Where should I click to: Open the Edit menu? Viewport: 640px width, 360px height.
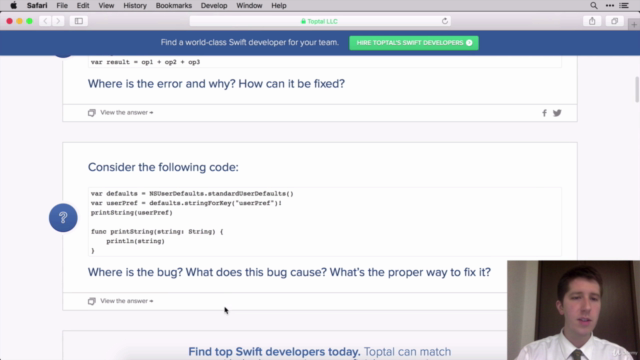point(83,6)
